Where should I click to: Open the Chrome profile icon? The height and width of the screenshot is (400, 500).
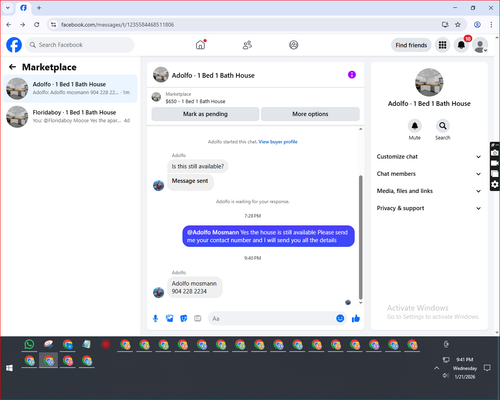(477, 24)
